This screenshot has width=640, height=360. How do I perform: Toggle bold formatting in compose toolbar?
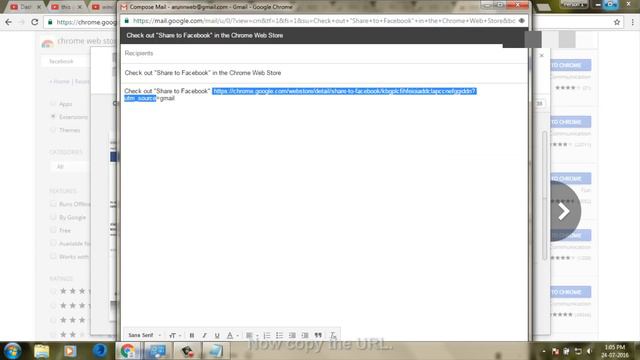[191, 336]
